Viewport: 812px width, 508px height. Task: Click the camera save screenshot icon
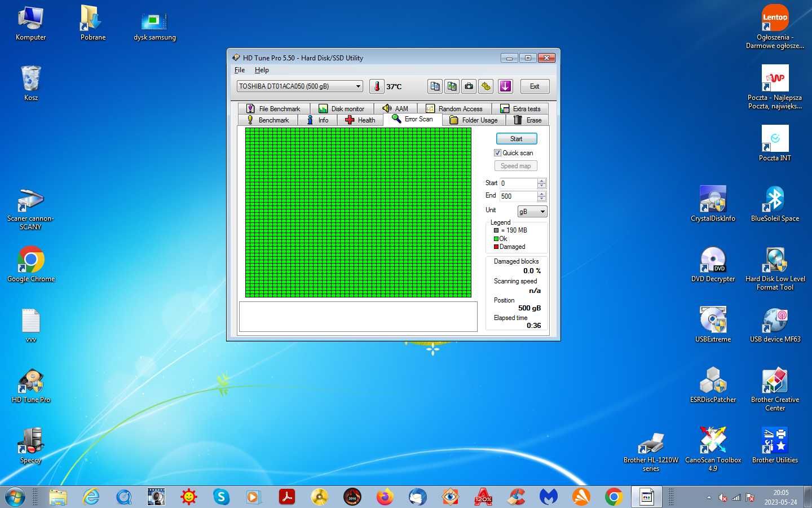(x=469, y=86)
